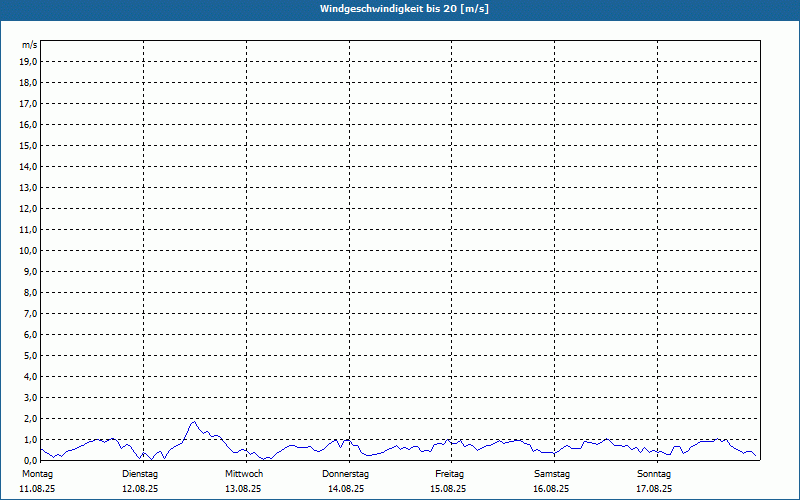Viewport: 800px width, 500px height.
Task: Click the date 11.08.25
Action: coord(37,489)
